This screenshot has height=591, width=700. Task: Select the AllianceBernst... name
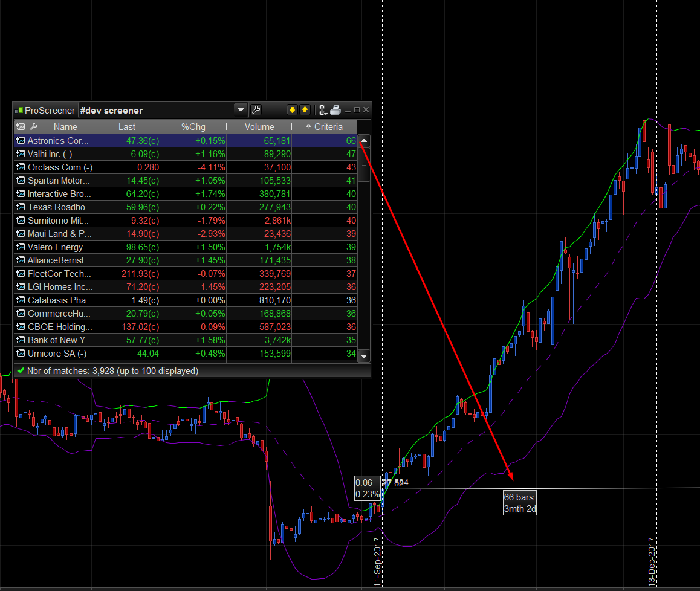[x=59, y=260]
